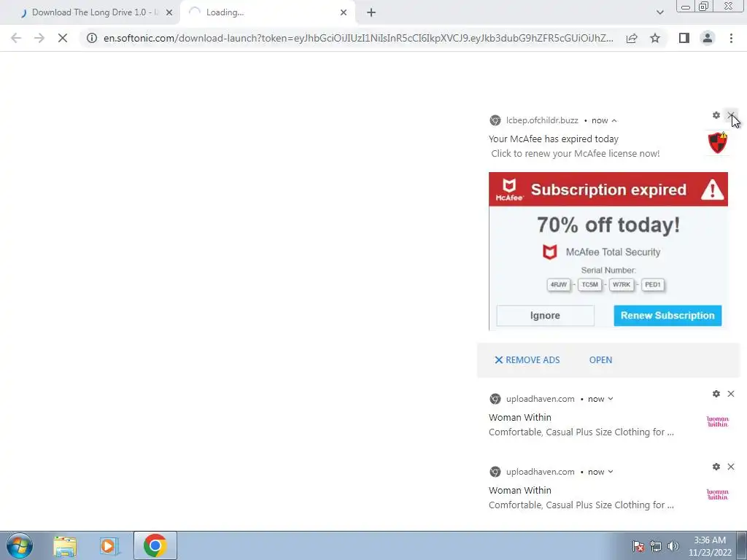
Task: Click the taskbar clock showing 3:36 AM
Action: click(x=709, y=546)
